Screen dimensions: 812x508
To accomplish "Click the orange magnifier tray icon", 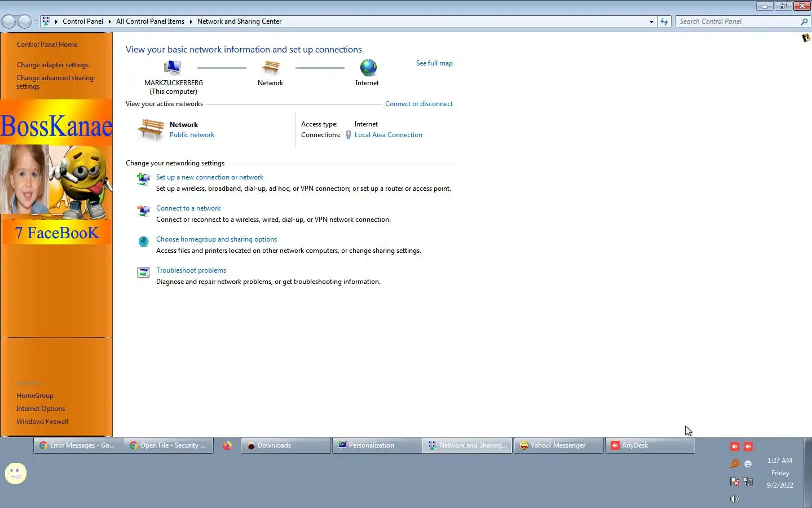I will pos(734,464).
